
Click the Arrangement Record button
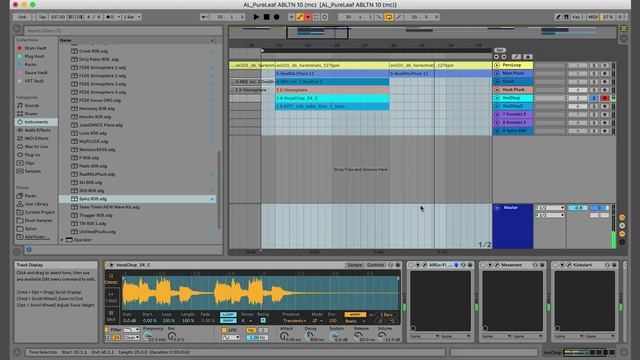coord(276,17)
